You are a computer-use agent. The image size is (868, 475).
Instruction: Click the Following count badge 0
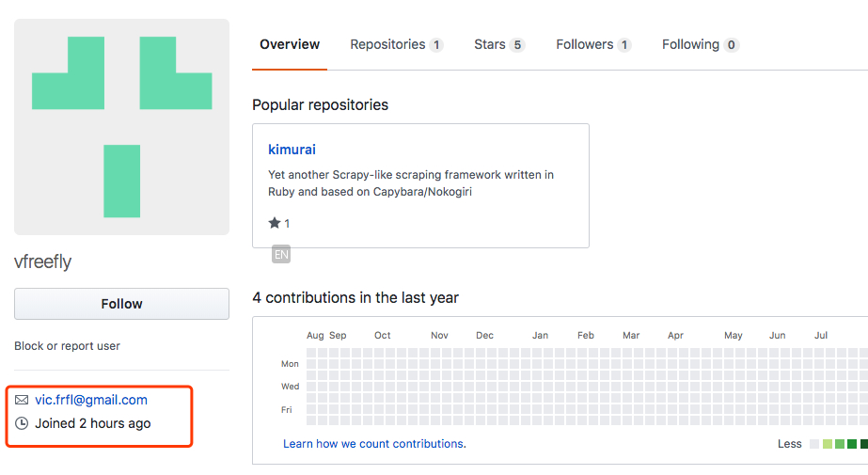[732, 45]
